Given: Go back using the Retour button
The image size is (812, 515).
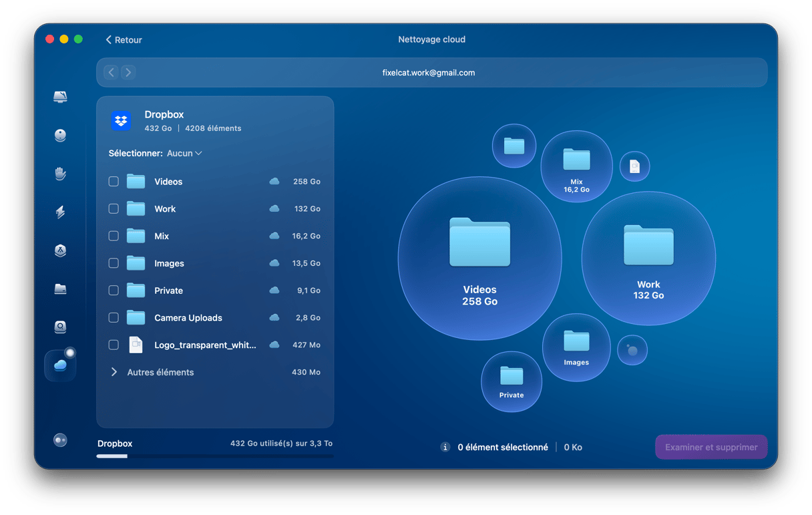Looking at the screenshot, I should [x=124, y=40].
